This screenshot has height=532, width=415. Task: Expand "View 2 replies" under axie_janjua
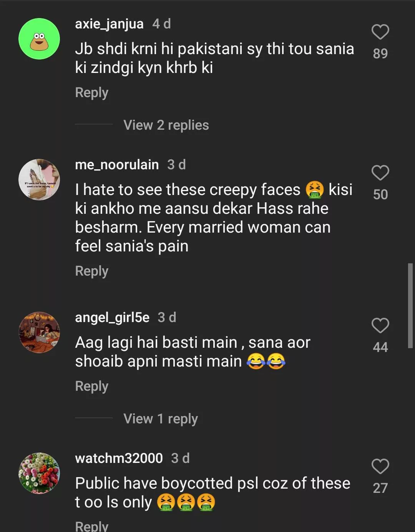pyautogui.click(x=166, y=125)
